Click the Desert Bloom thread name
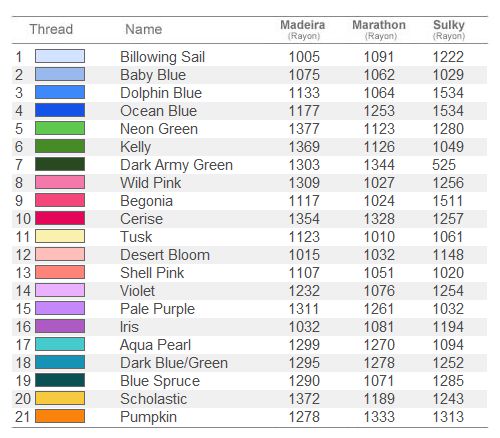This screenshot has width=500, height=438. coord(165,255)
